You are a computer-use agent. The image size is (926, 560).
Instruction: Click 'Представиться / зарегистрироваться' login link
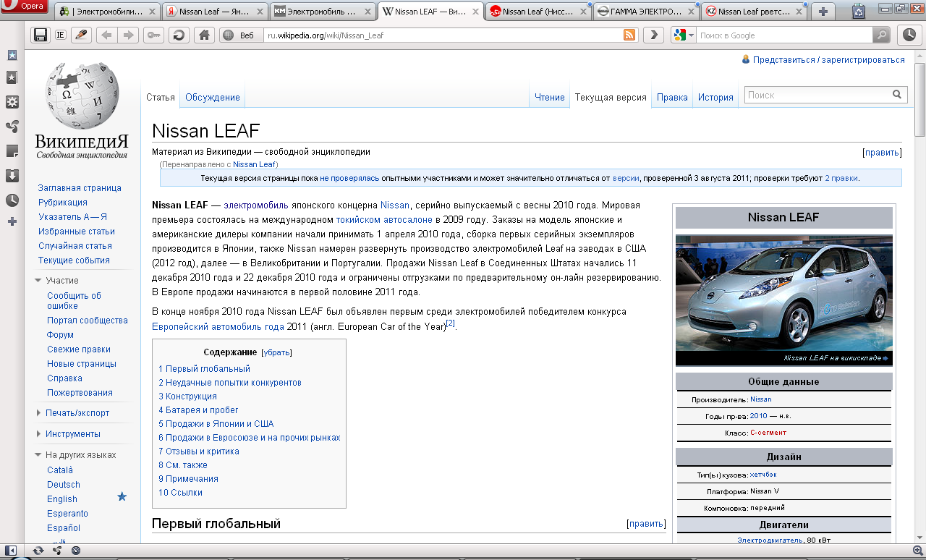[828, 60]
